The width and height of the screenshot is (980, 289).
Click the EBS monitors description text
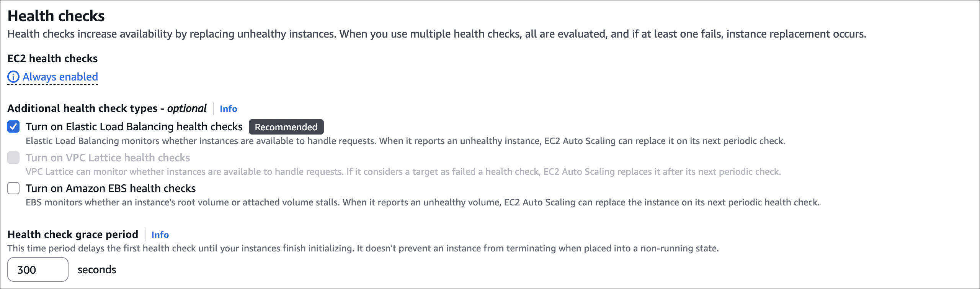click(422, 202)
